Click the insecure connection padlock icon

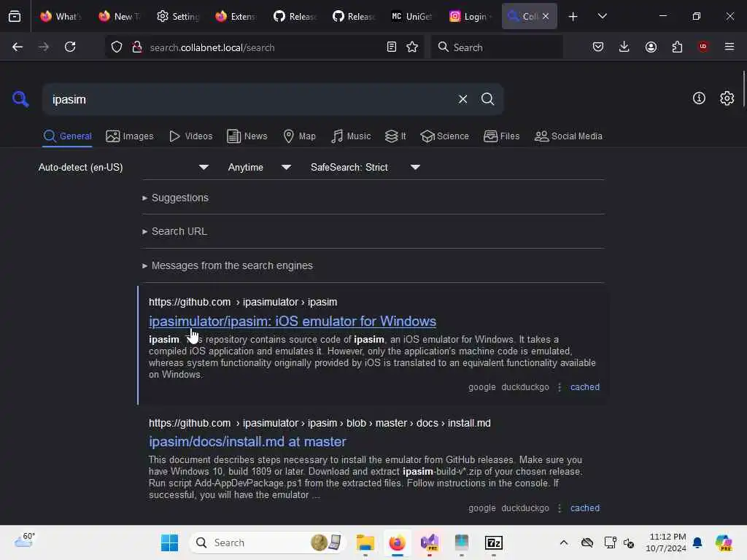coord(137,47)
